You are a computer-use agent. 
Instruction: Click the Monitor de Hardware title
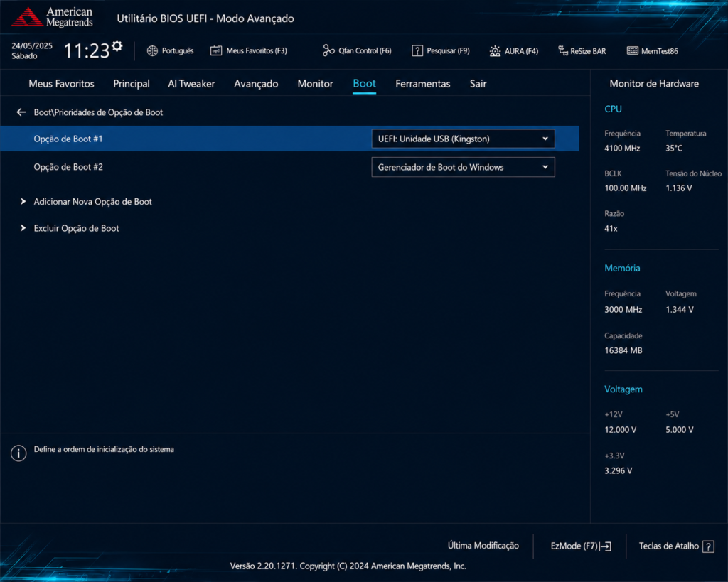click(654, 84)
